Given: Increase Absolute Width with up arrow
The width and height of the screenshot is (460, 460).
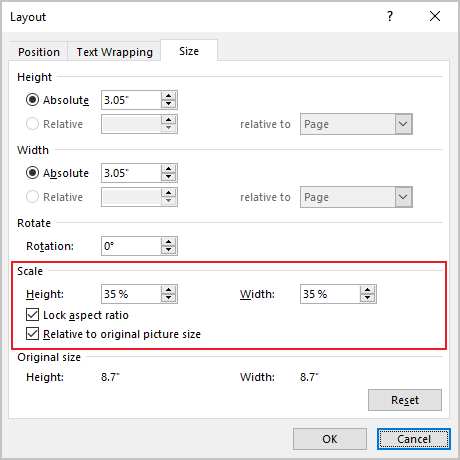Looking at the screenshot, I should pyautogui.click(x=169, y=169).
